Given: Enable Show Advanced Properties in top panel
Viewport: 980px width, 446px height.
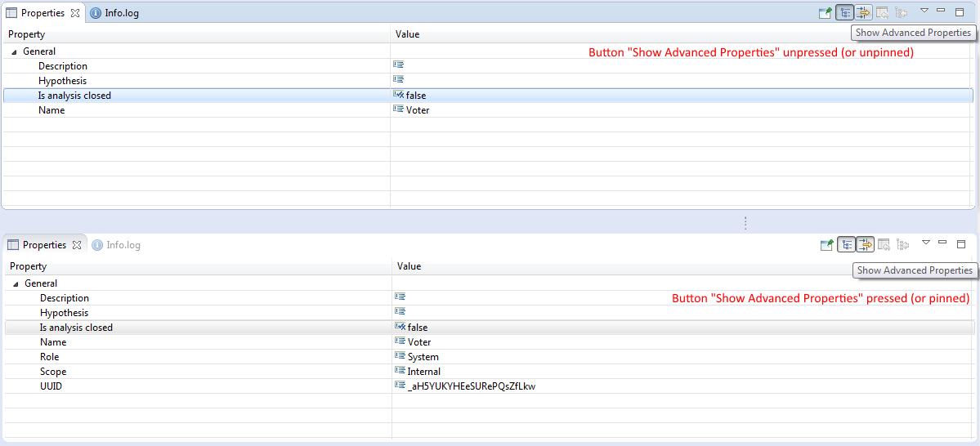Looking at the screenshot, I should tap(863, 12).
